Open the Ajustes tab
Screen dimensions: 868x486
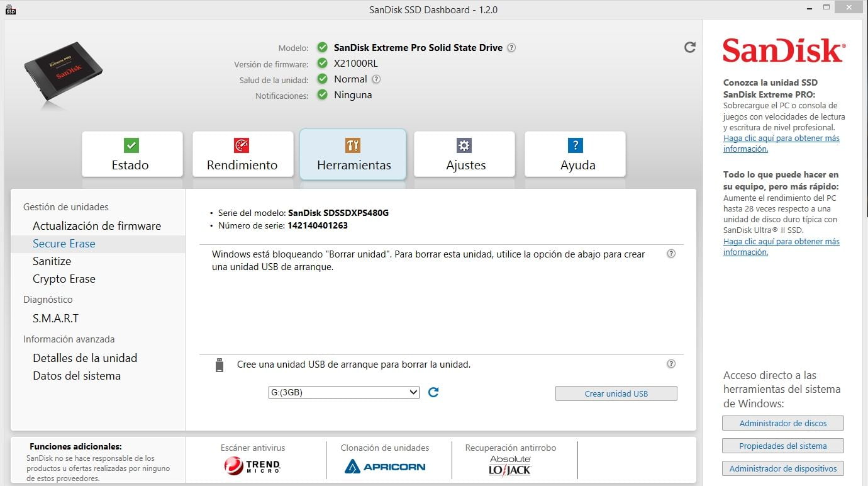[x=464, y=154]
